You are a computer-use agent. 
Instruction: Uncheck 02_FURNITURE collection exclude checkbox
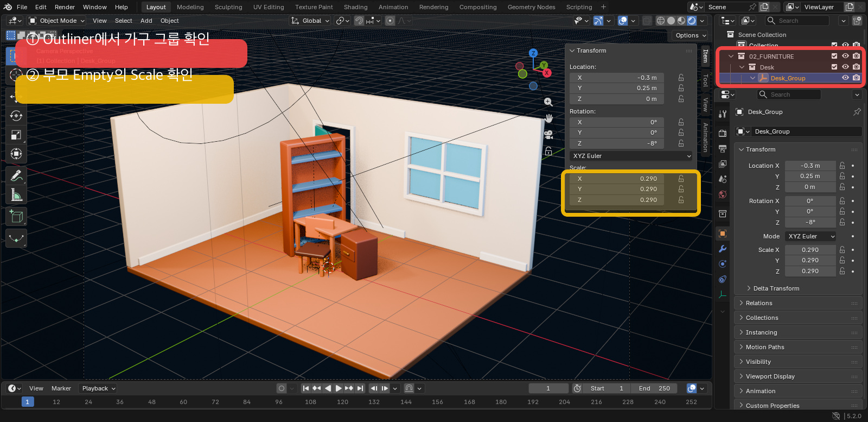(x=834, y=56)
